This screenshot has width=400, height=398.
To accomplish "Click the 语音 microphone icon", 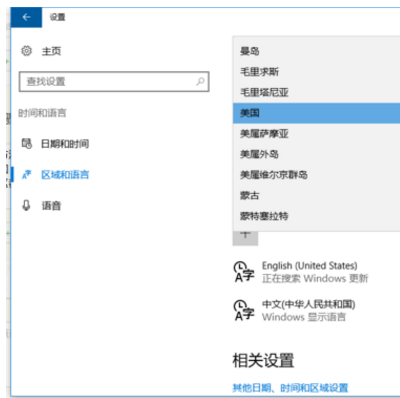I will [x=26, y=205].
